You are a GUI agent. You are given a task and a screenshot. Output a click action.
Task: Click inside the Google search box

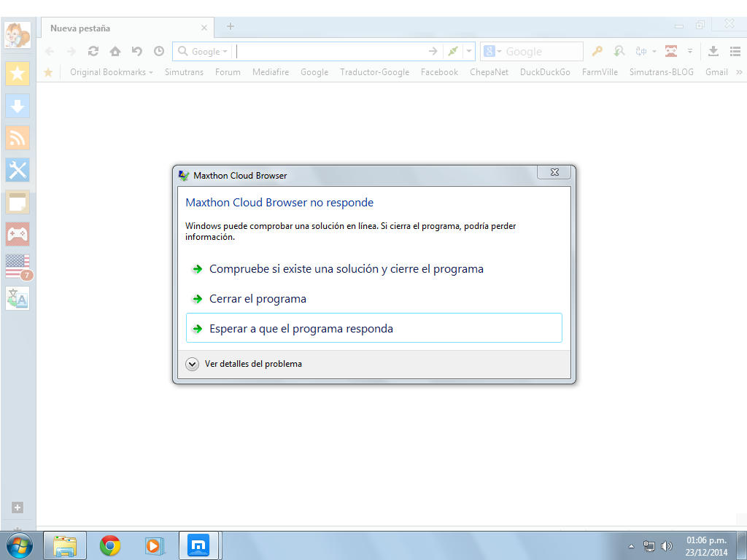pyautogui.click(x=543, y=52)
